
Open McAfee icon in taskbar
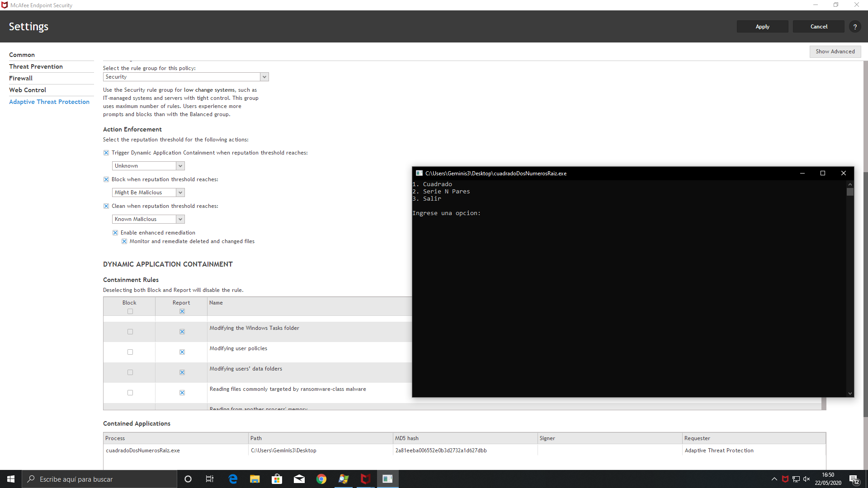(x=365, y=479)
